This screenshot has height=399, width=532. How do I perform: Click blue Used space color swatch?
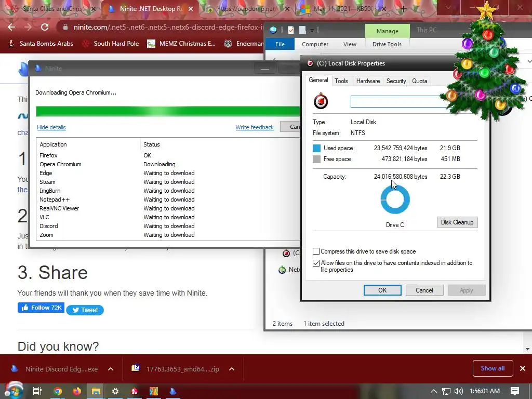316,148
